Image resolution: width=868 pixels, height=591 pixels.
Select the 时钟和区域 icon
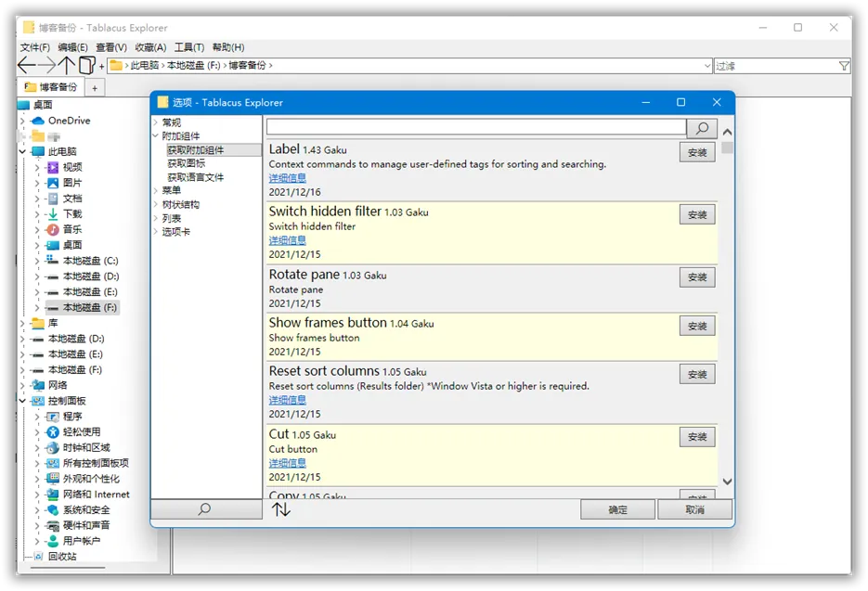[53, 447]
